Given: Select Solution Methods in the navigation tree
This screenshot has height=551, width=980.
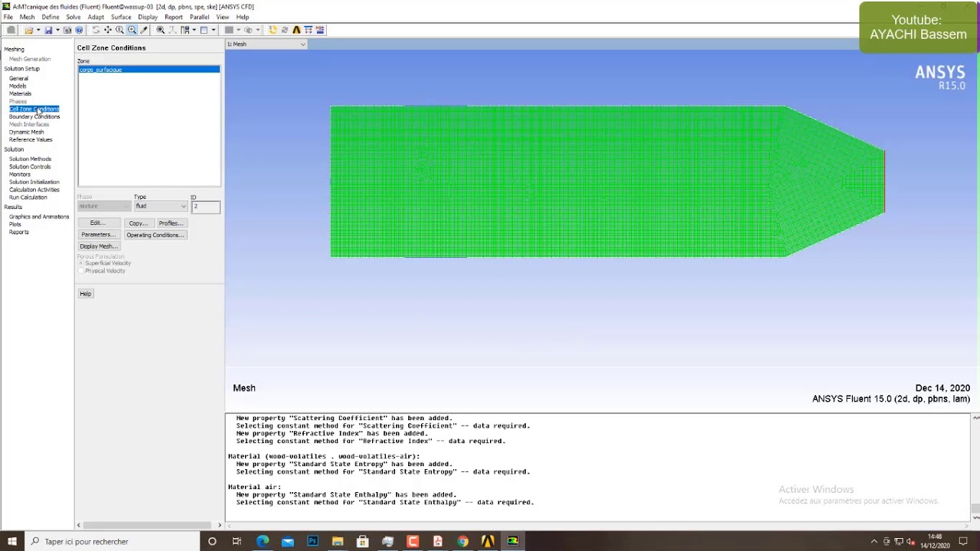Looking at the screenshot, I should (x=30, y=159).
